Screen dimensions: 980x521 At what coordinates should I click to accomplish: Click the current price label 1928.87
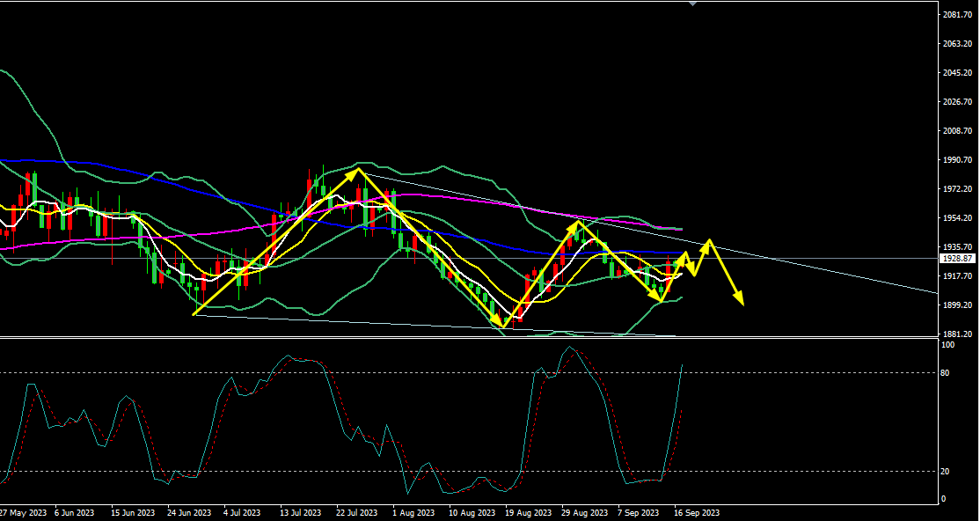[957, 259]
